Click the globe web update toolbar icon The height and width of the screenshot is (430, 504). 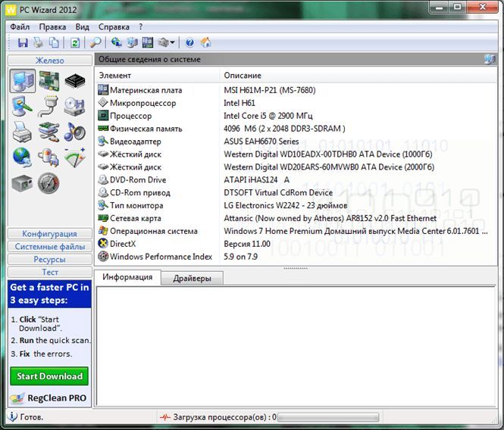coord(117,42)
